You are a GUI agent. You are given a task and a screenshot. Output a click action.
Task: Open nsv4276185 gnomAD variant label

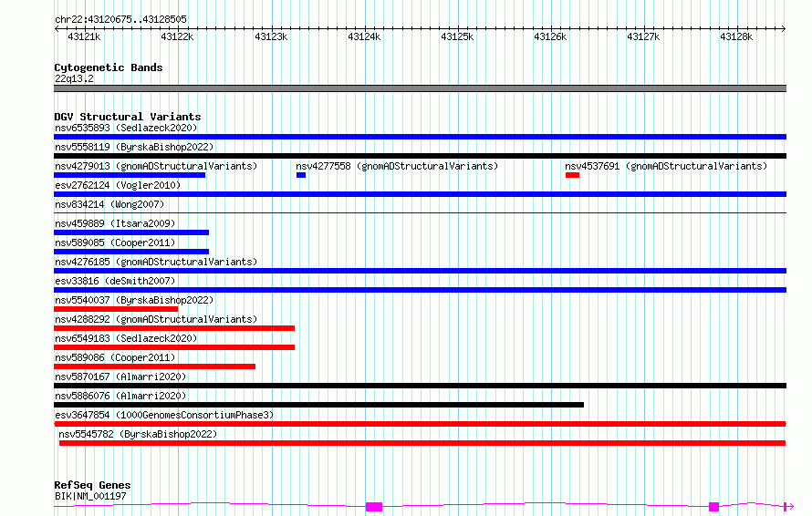click(x=156, y=262)
